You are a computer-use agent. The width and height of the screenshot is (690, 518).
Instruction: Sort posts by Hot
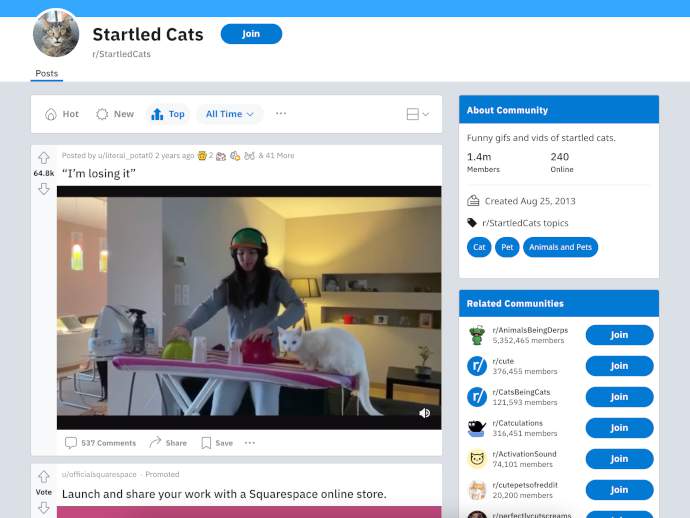[x=62, y=114]
